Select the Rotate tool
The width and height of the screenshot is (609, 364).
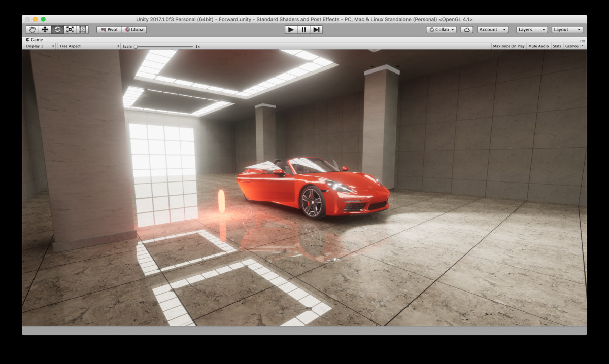coord(58,30)
